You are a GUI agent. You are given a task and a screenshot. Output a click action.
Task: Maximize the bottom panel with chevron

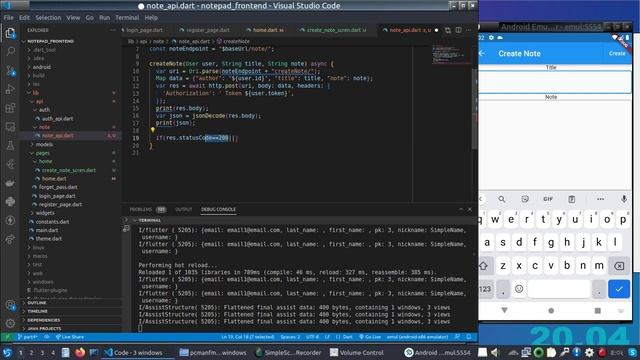point(461,209)
